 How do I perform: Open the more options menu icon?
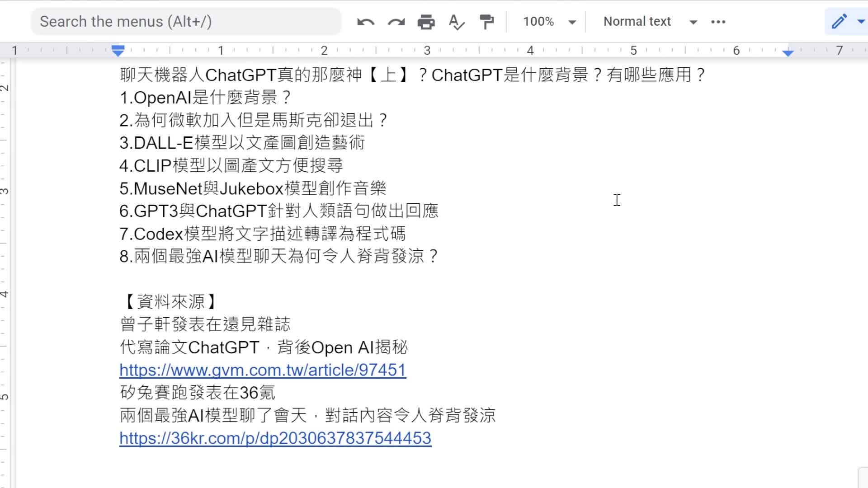tap(718, 21)
